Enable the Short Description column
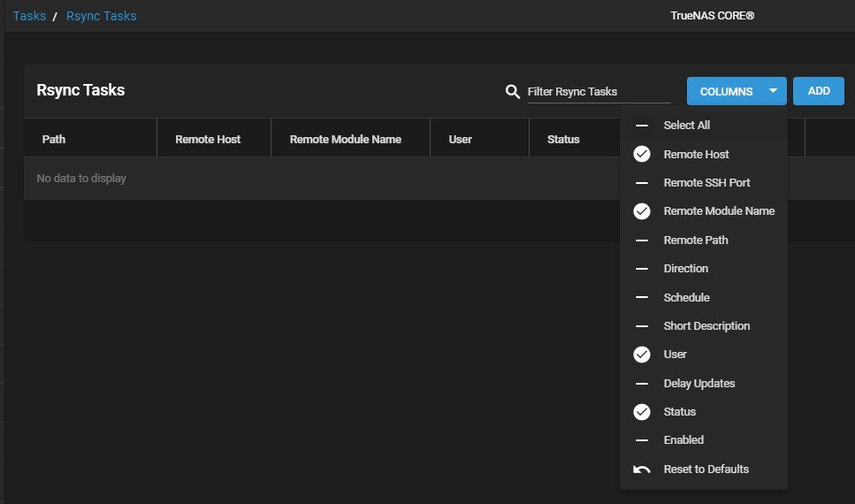This screenshot has width=855, height=504. (706, 326)
